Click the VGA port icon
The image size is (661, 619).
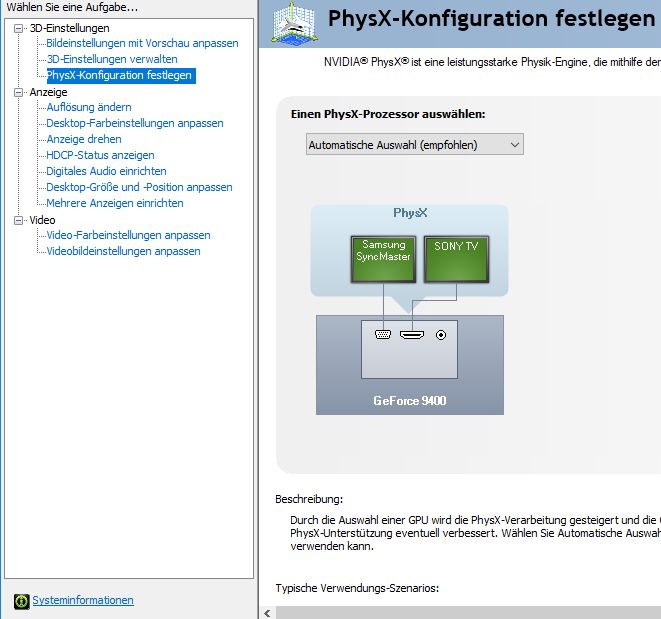383,335
